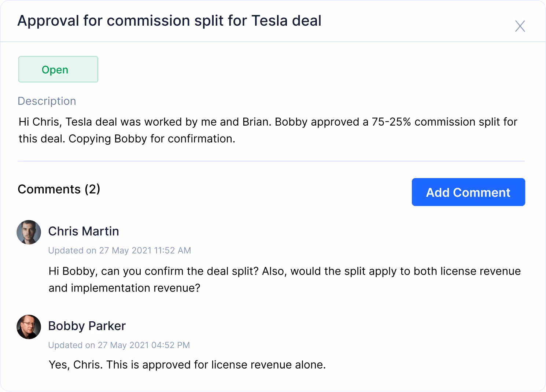Click the Comments (2) heading
This screenshot has height=392, width=546.
pyautogui.click(x=59, y=189)
